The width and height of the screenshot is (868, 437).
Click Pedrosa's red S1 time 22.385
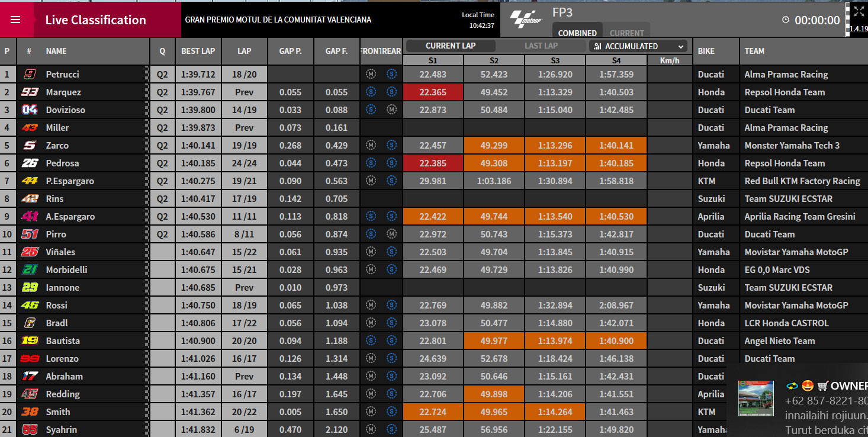[x=433, y=163]
